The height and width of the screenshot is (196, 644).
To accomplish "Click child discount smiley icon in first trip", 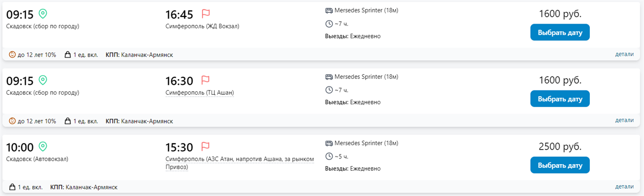I will [12, 55].
